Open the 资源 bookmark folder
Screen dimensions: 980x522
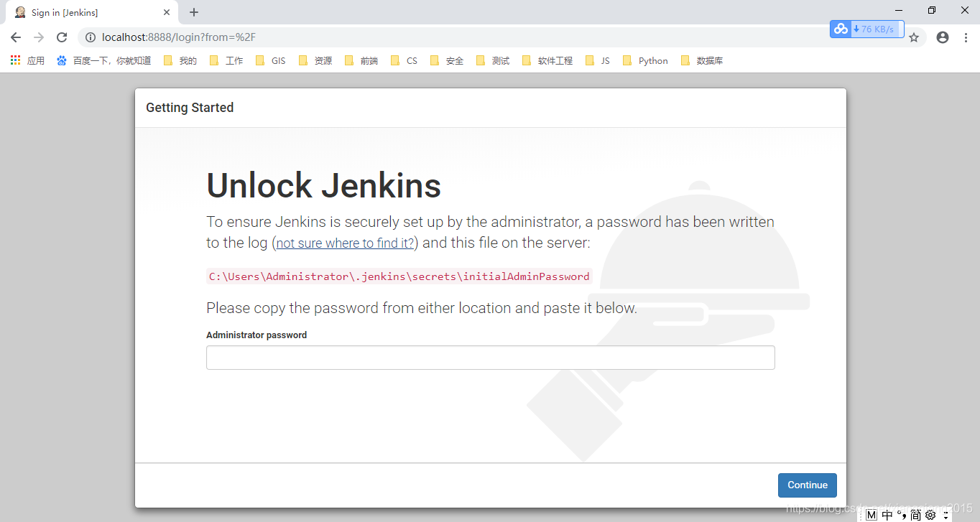(315, 61)
